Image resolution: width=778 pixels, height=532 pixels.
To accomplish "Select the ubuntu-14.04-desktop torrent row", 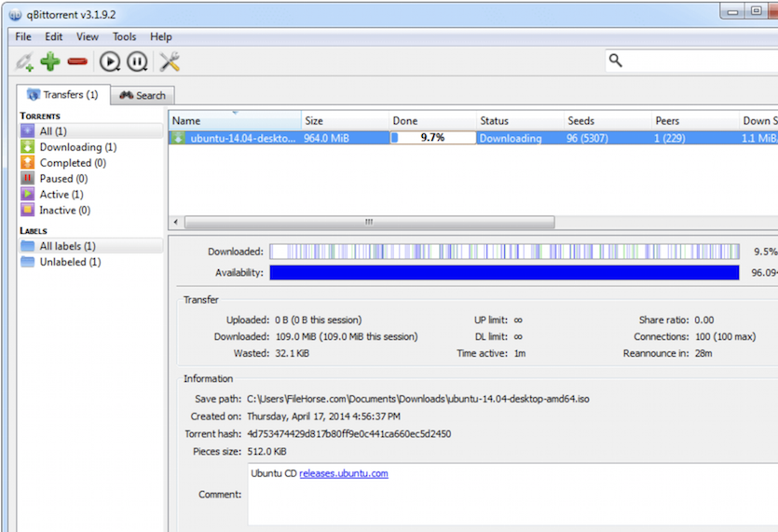I will [473, 138].
